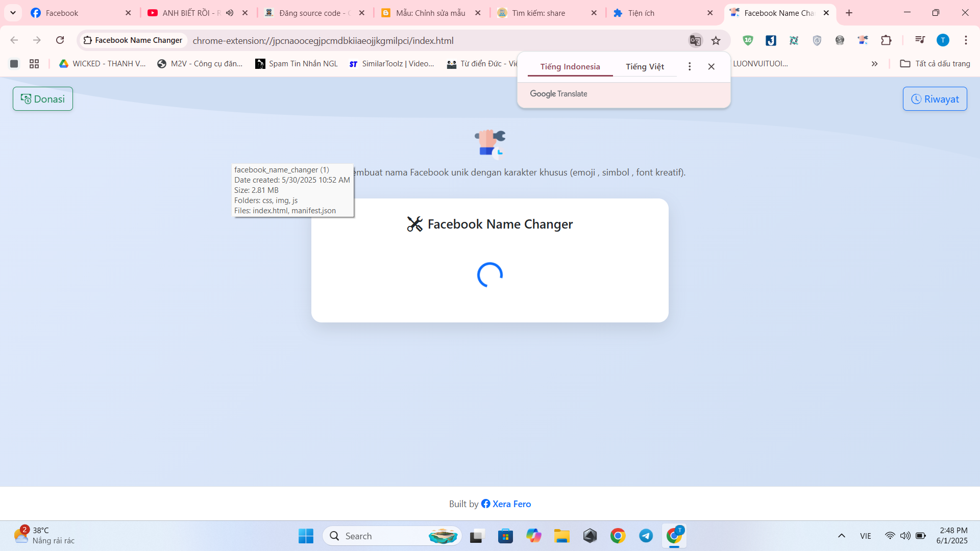
Task: Close the Google Translate popup
Action: pos(711,67)
